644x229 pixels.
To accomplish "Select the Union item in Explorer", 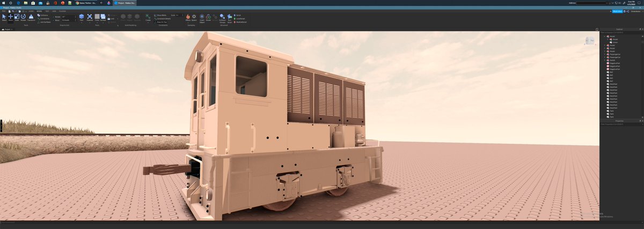I will 614,42.
